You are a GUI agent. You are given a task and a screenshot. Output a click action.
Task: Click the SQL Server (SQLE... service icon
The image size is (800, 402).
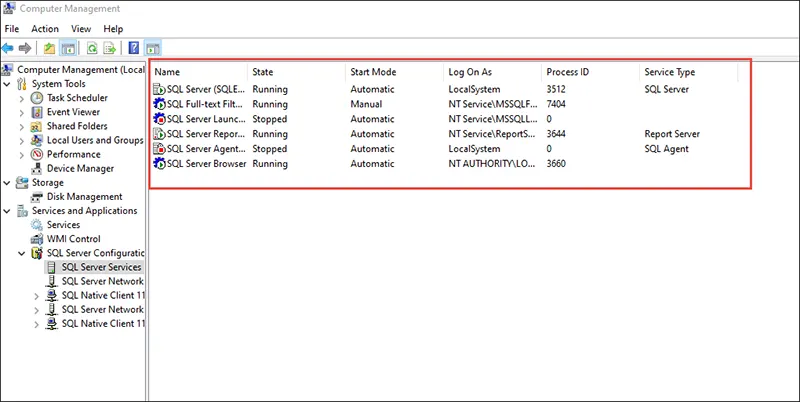click(x=160, y=89)
